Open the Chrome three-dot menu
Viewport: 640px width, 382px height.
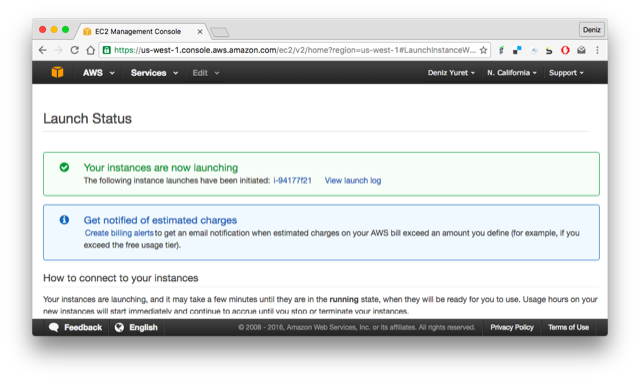coord(597,50)
